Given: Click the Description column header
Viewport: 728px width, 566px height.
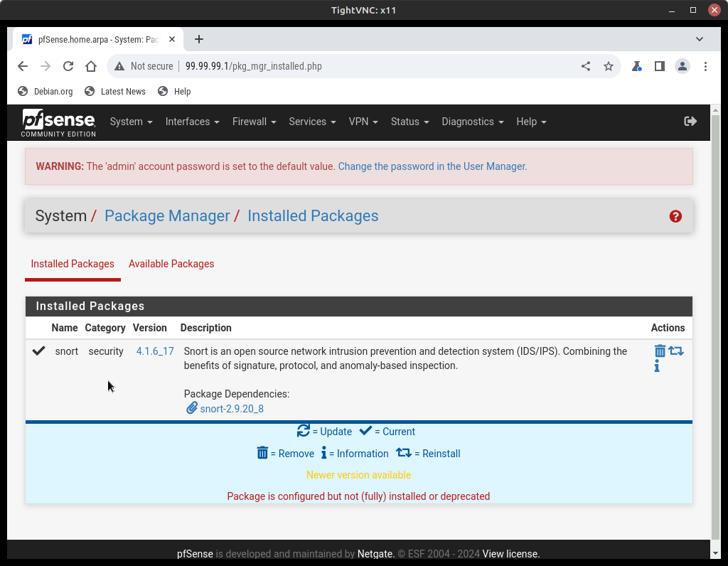Looking at the screenshot, I should [205, 328].
